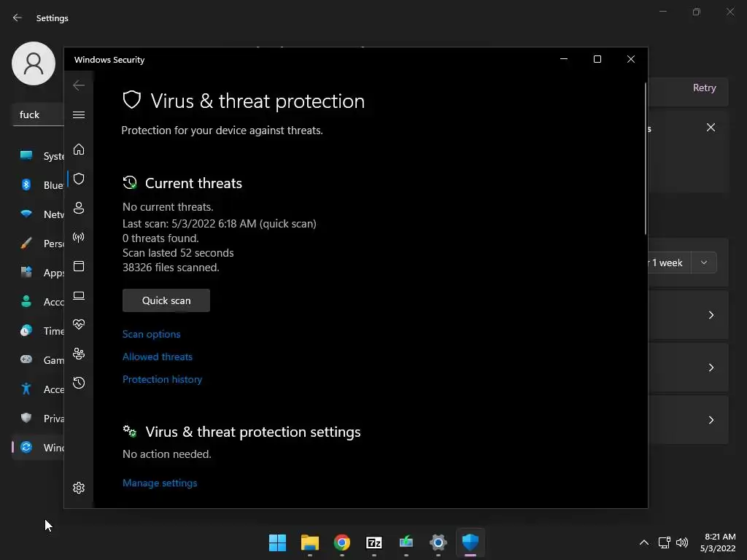The width and height of the screenshot is (747, 560).
Task: Expand third chevron row in Settings
Action: click(711, 419)
